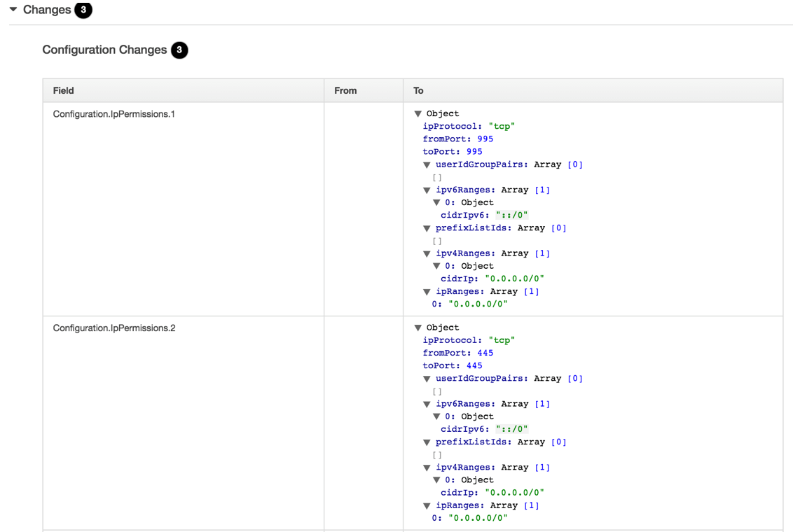Click the From column header
This screenshot has width=793, height=532.
coord(345,90)
